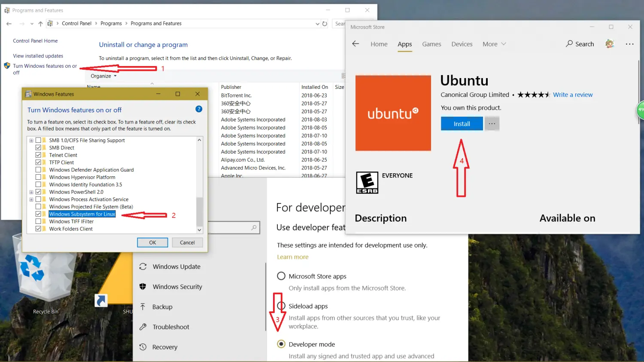
Task: Go up one level in Control Panel
Action: tap(40, 24)
